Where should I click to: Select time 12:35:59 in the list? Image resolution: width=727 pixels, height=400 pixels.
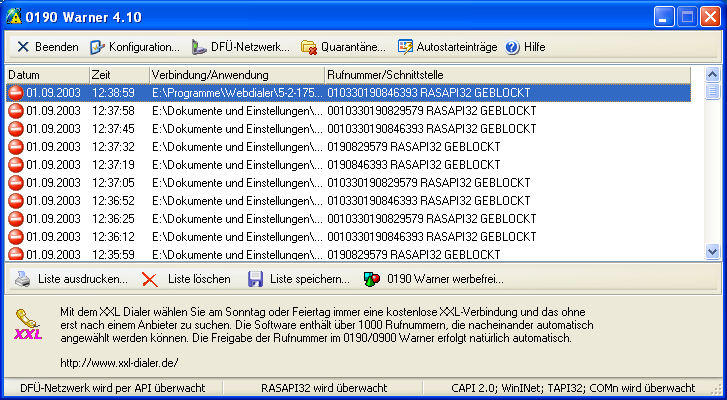coord(113,254)
